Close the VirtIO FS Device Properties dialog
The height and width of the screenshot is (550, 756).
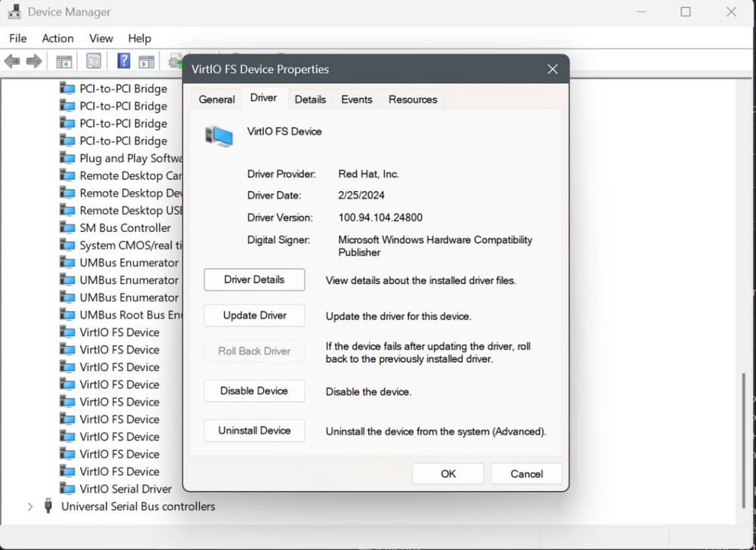(553, 70)
